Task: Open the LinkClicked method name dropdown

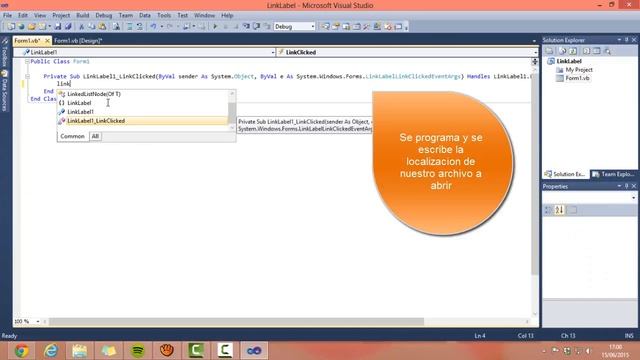Action: click(x=536, y=52)
